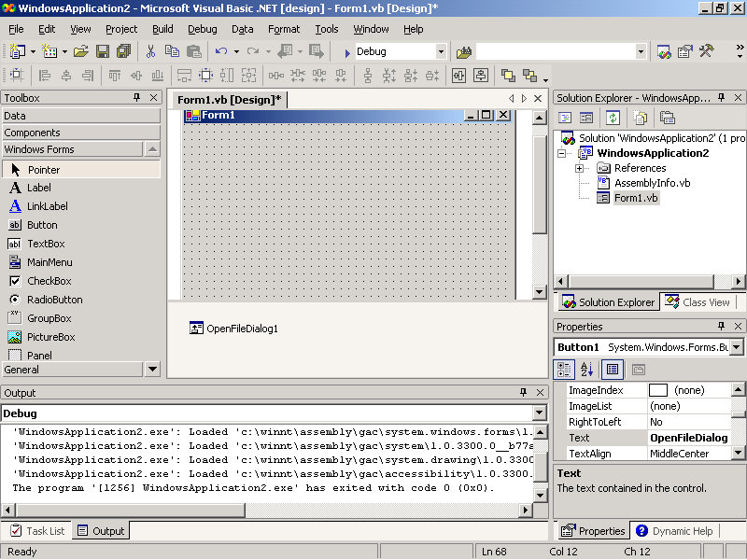Collapse the WindowsApplication2 project node
The image size is (747, 560).
562,153
